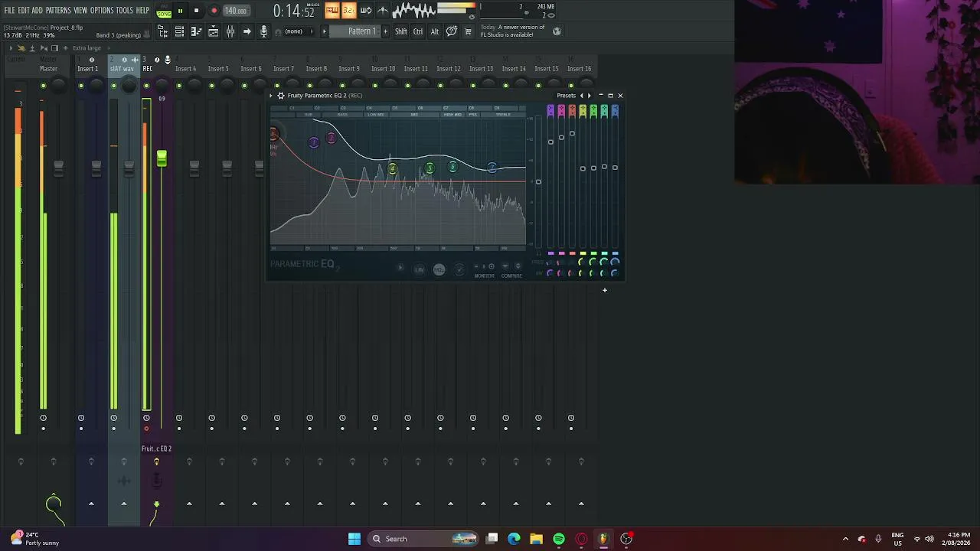Select the Insert 1 mixer track
Image resolution: width=980 pixels, height=551 pixels.
87,69
